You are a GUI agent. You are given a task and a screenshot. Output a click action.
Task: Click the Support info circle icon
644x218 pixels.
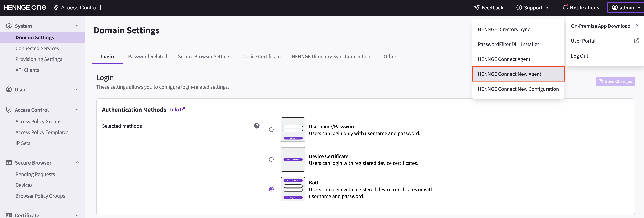[519, 7]
